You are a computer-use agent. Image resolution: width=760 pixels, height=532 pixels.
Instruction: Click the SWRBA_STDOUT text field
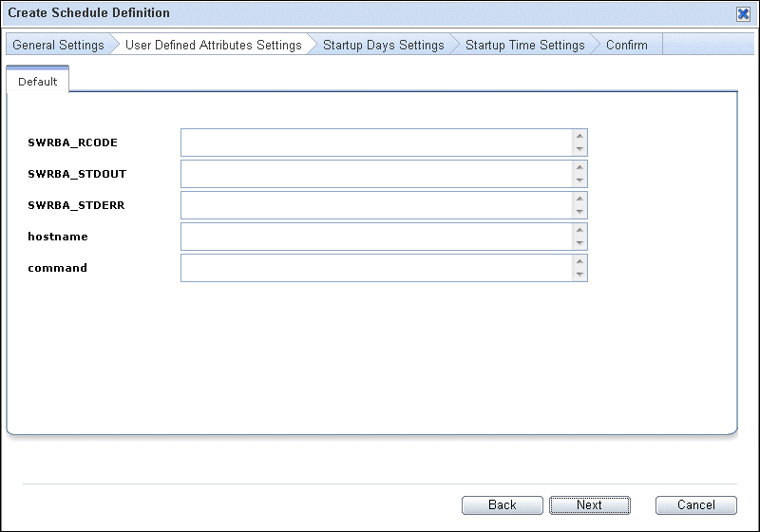(376, 174)
